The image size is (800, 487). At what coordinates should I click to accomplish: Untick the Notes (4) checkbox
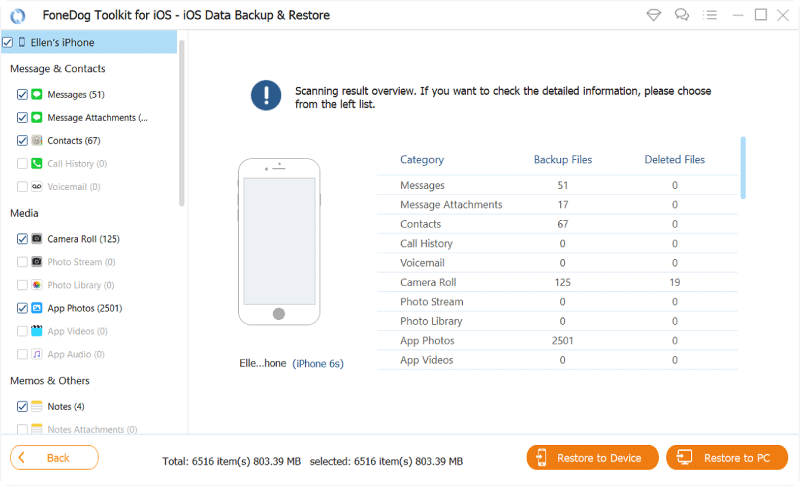[22, 406]
